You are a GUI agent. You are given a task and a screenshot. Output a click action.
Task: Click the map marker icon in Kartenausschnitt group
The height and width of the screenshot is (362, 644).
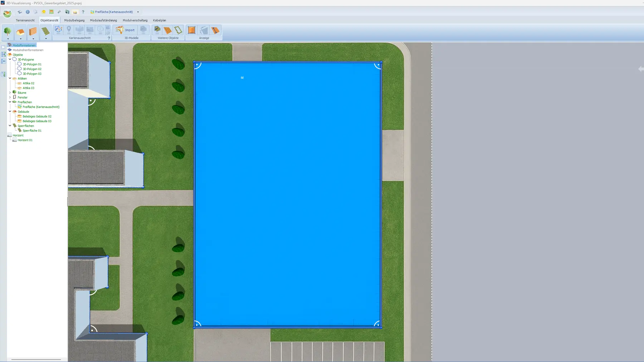tap(68, 30)
